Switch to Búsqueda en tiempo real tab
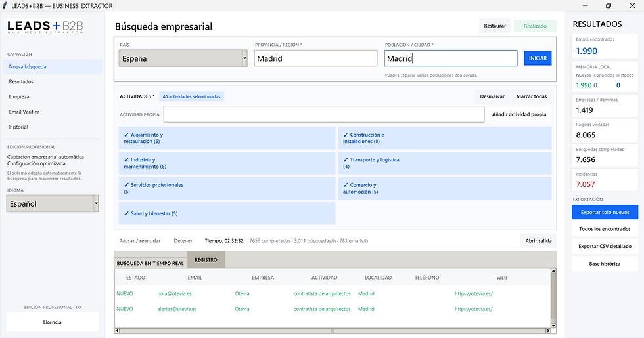 (x=150, y=263)
